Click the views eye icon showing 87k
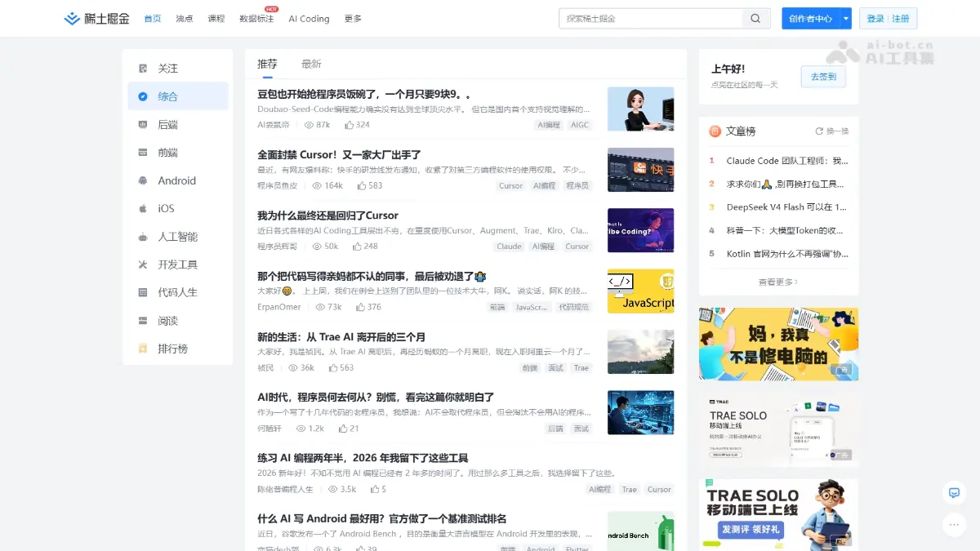 pos(309,125)
